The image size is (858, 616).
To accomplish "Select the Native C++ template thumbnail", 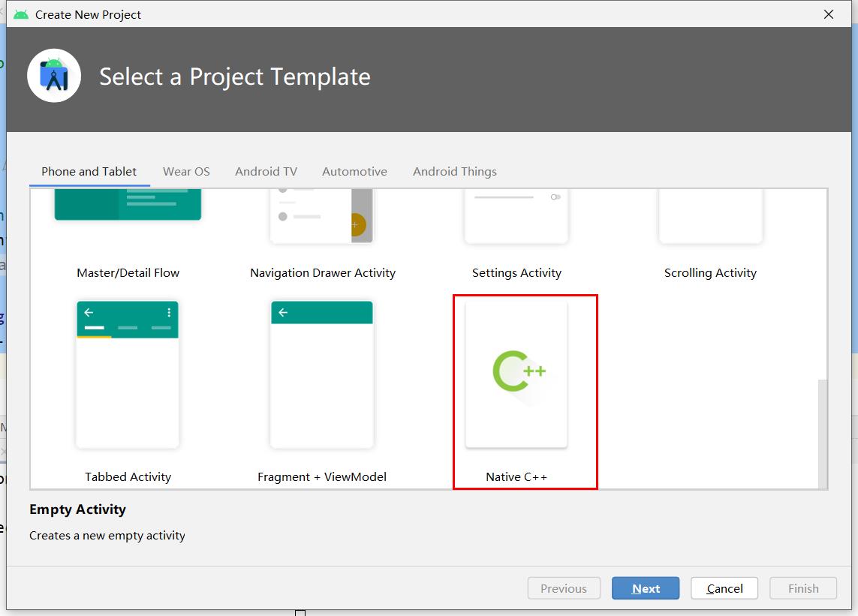I will point(516,375).
